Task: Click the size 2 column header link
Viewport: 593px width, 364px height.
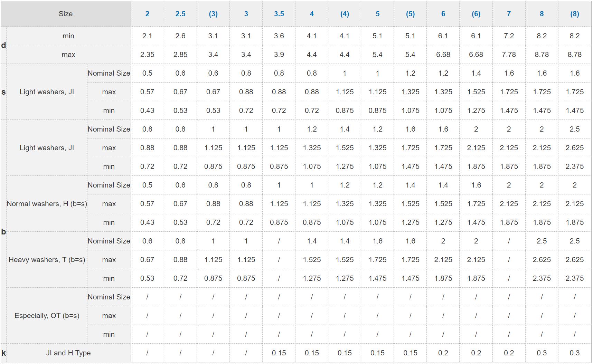Action: click(x=147, y=14)
